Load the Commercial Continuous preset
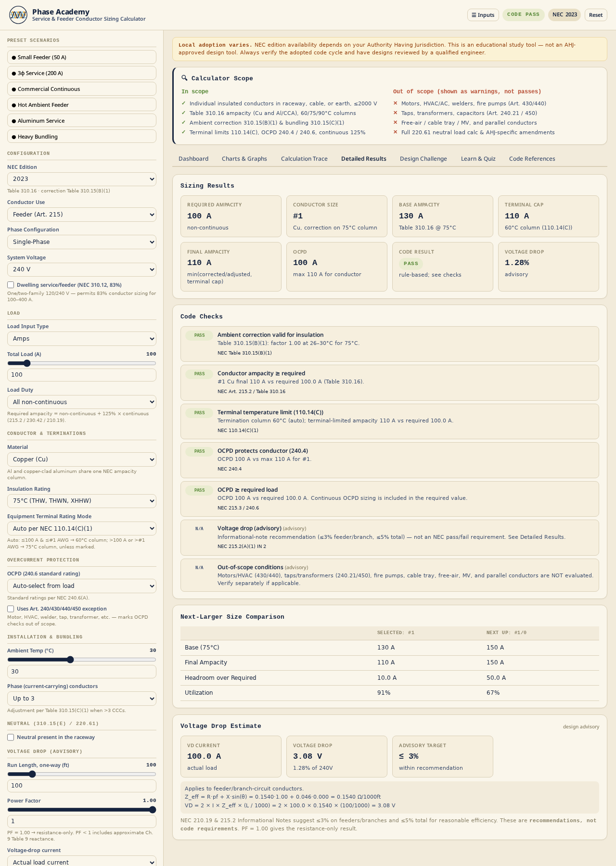The width and height of the screenshot is (616, 866). (82, 89)
